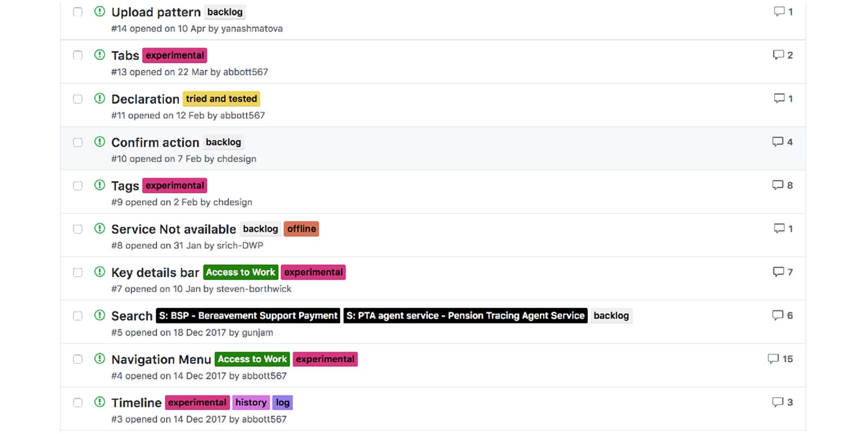Image resolution: width=868 pixels, height=434 pixels.
Task: Open author yanashmatova's issues
Action: (252, 29)
